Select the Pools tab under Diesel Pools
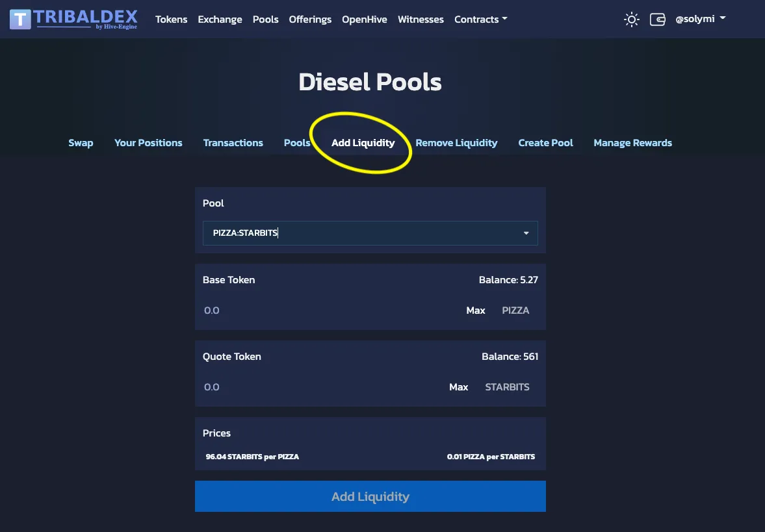The image size is (765, 532). [x=297, y=143]
